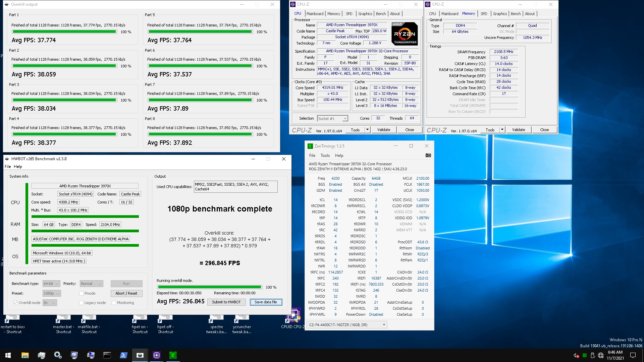Image resolution: width=644 pixels, height=362 pixels.
Task: Click Close in the right CPU-Z window
Action: [544, 130]
